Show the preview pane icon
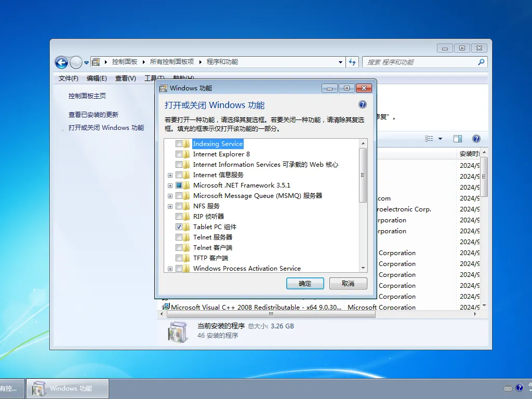 (458, 139)
